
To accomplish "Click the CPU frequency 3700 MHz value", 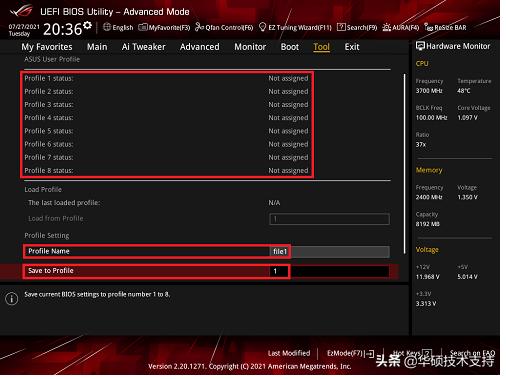I will point(429,91).
